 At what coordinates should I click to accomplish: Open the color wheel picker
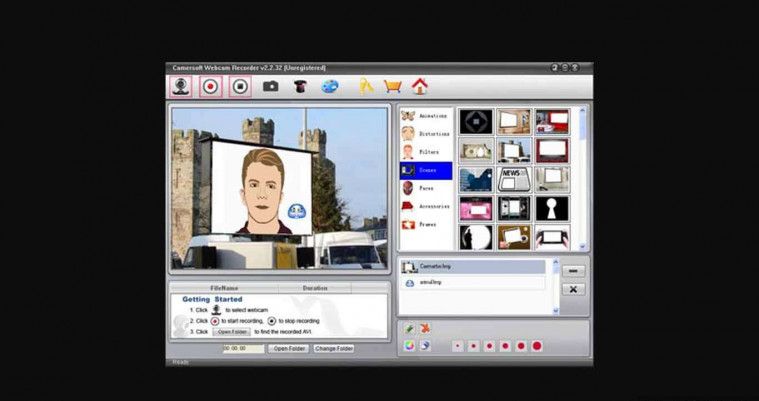click(x=410, y=346)
